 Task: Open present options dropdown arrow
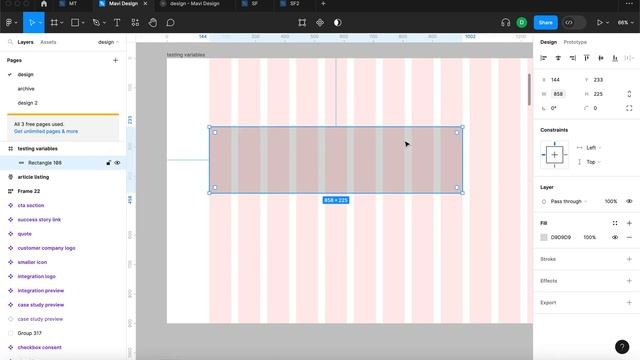(607, 23)
